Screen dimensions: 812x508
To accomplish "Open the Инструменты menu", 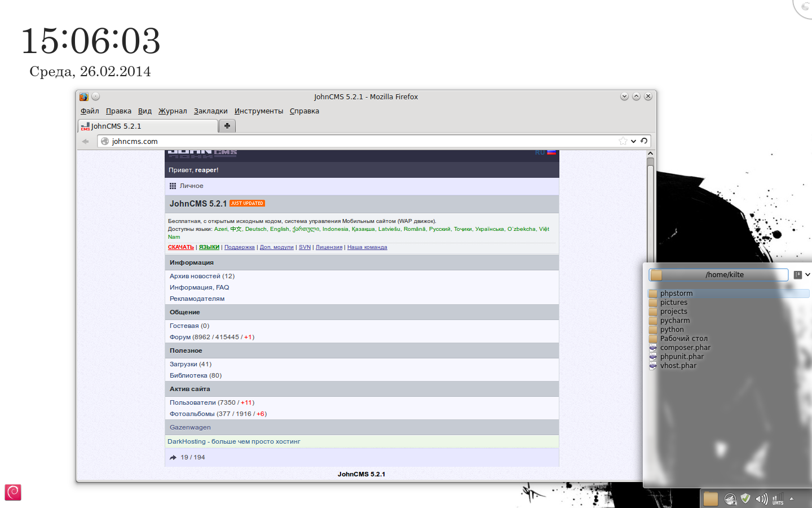I will (x=259, y=111).
